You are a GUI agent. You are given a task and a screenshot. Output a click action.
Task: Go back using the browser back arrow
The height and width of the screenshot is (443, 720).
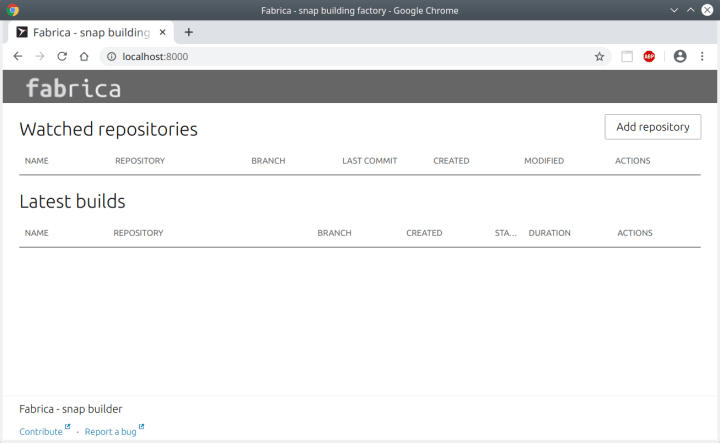pos(18,56)
